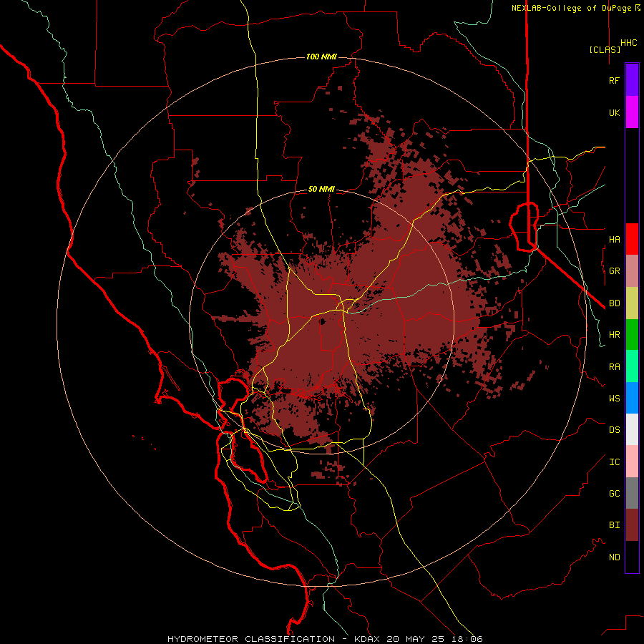Viewport: 644px width, 644px height.
Task: Click the 'DS' legend label
Action: (x=614, y=430)
